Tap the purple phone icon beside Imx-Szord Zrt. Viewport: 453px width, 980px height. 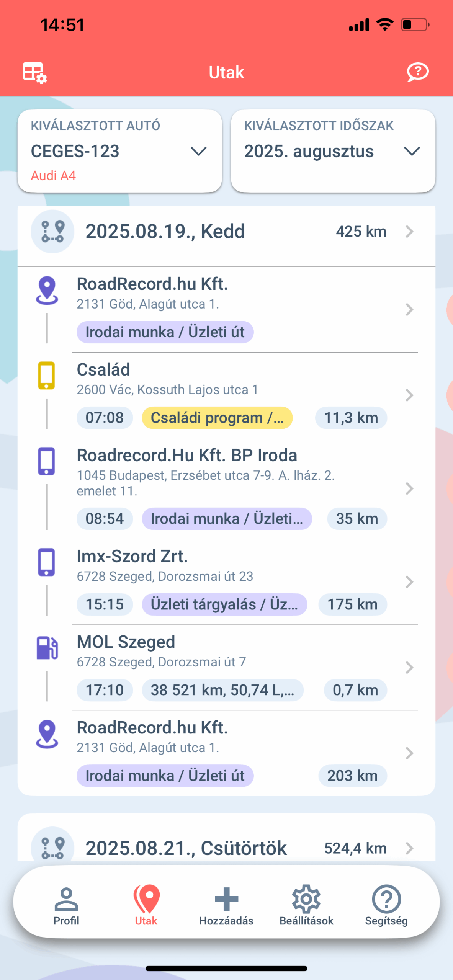point(46,562)
